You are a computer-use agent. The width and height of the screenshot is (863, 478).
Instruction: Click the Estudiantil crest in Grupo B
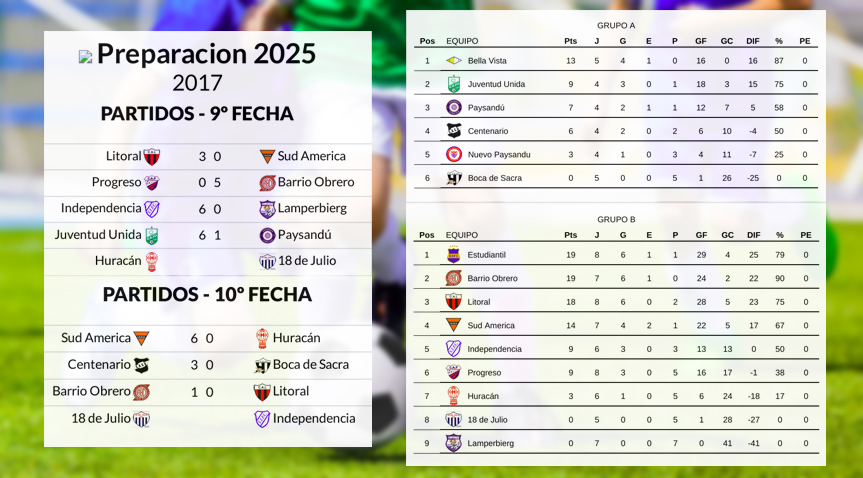(454, 254)
